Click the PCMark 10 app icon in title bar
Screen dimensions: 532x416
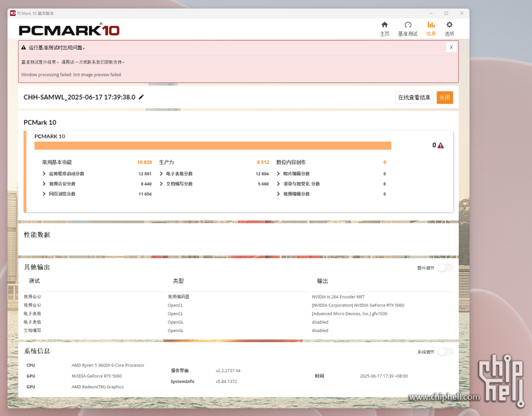pyautogui.click(x=13, y=13)
